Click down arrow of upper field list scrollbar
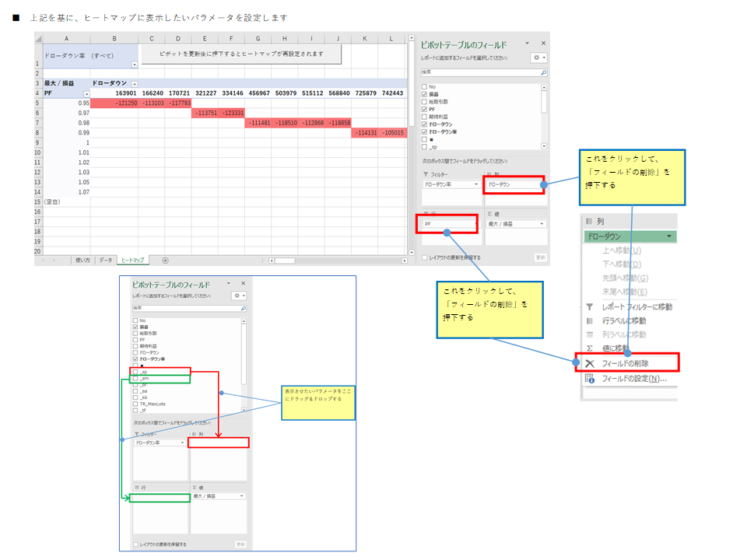This screenshot has width=747, height=560. pos(544,146)
